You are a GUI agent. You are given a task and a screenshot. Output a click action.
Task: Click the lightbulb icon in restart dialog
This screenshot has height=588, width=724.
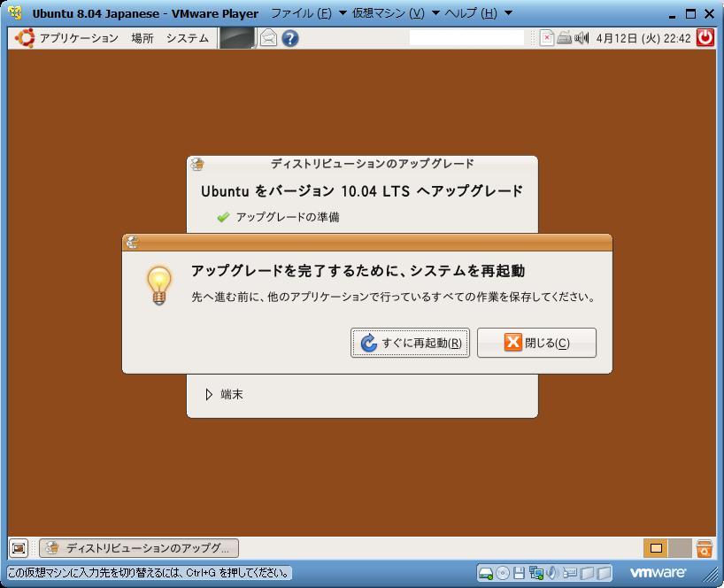click(159, 285)
